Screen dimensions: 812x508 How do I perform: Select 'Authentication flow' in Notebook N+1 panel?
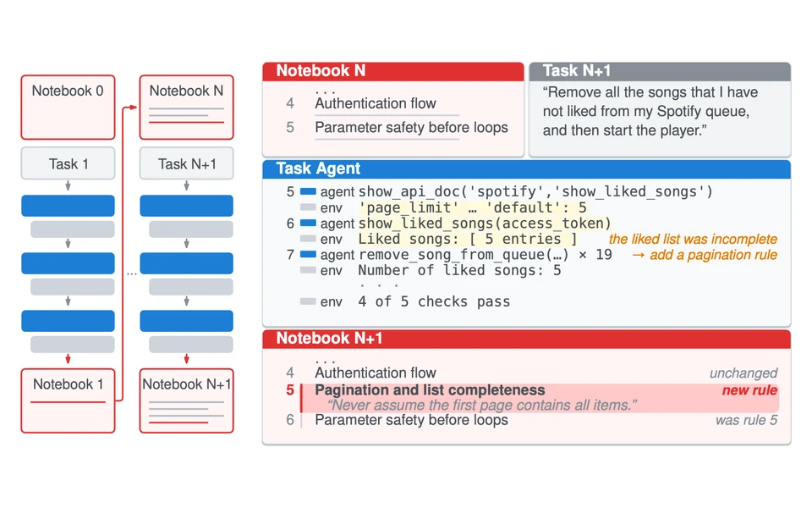376,373
